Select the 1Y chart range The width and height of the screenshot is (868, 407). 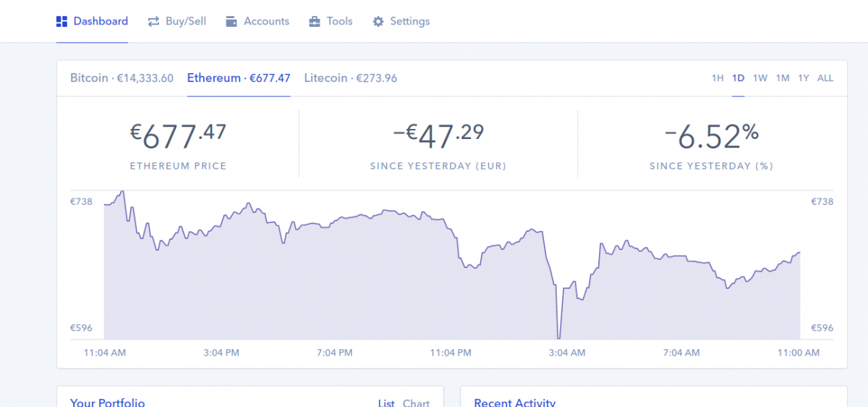click(x=804, y=78)
